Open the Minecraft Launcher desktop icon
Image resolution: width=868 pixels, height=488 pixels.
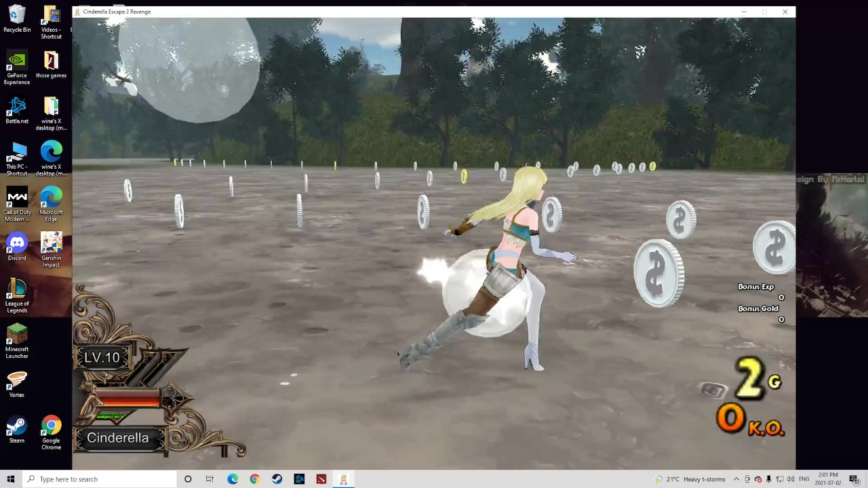17,342
